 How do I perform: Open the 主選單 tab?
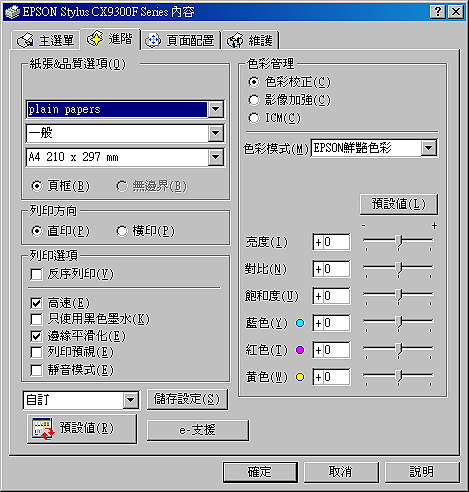[46, 40]
